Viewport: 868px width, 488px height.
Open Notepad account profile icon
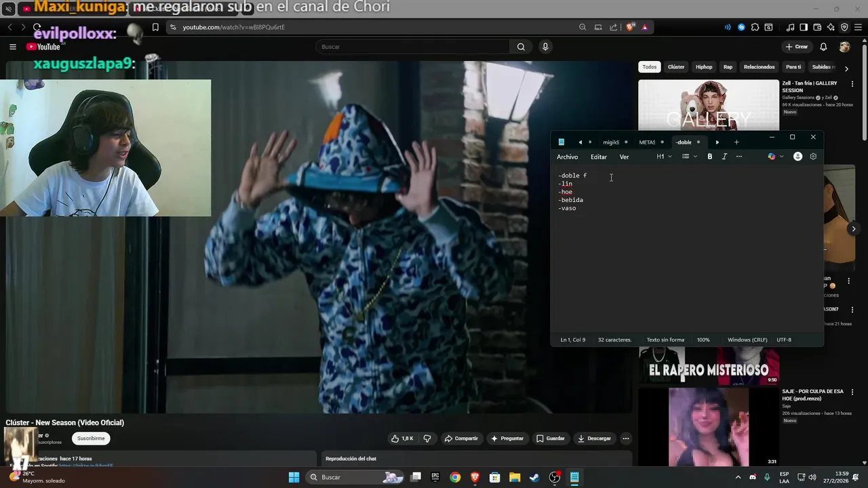797,157
